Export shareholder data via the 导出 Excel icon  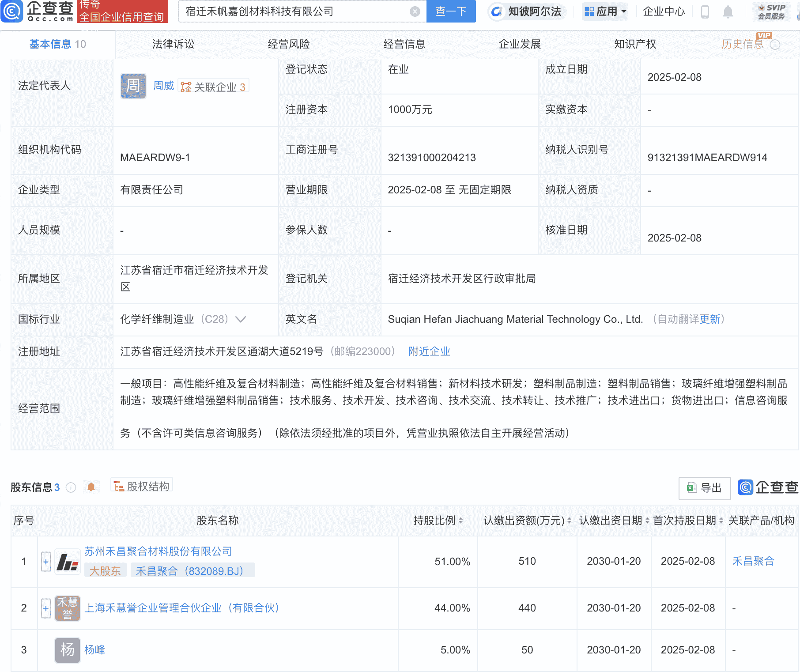(x=704, y=488)
